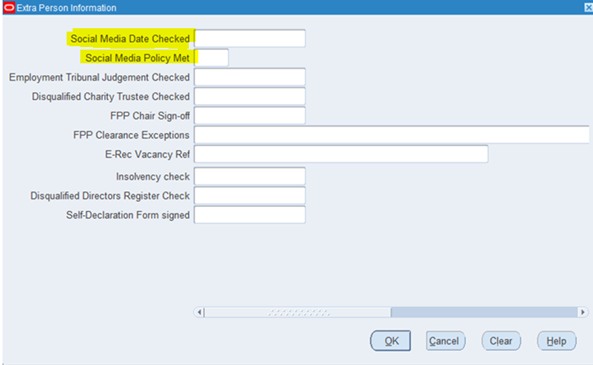
Task: Focus the Self-Declaration Form signed field
Action: [x=250, y=215]
